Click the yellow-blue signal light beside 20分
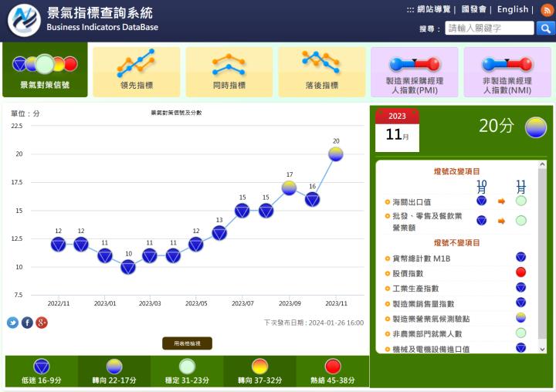Image resolution: width=556 pixels, height=392 pixels. tap(536, 127)
